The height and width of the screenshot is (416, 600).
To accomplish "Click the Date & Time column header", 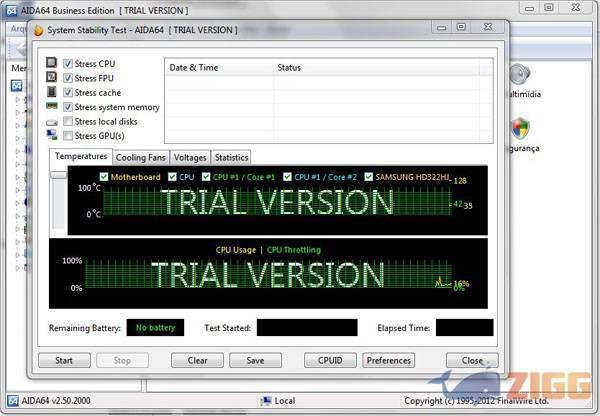I will tap(195, 67).
